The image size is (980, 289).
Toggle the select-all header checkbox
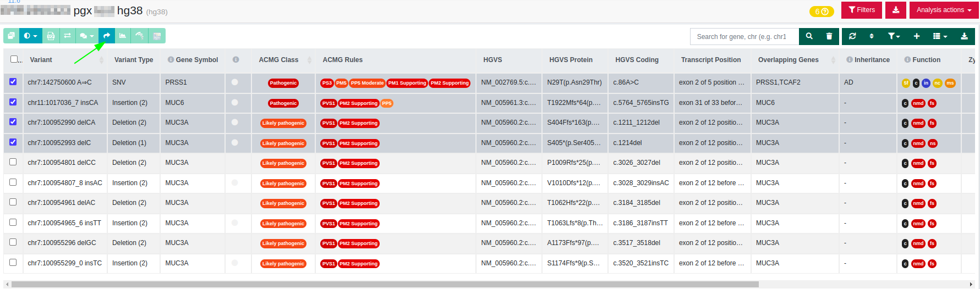click(14, 59)
